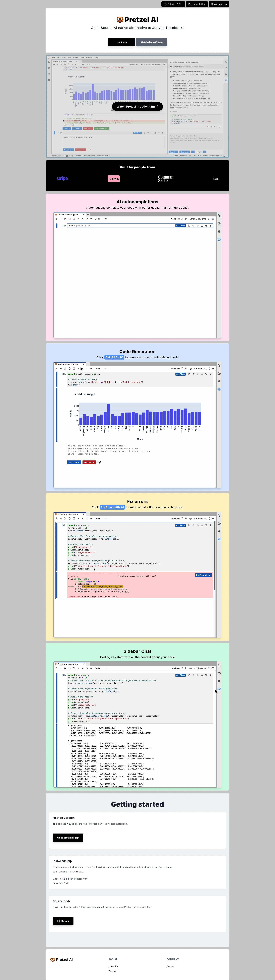Click Ask AI button in Sidebar Chat cell
Screen dimensions: 275x980
coord(181,675)
